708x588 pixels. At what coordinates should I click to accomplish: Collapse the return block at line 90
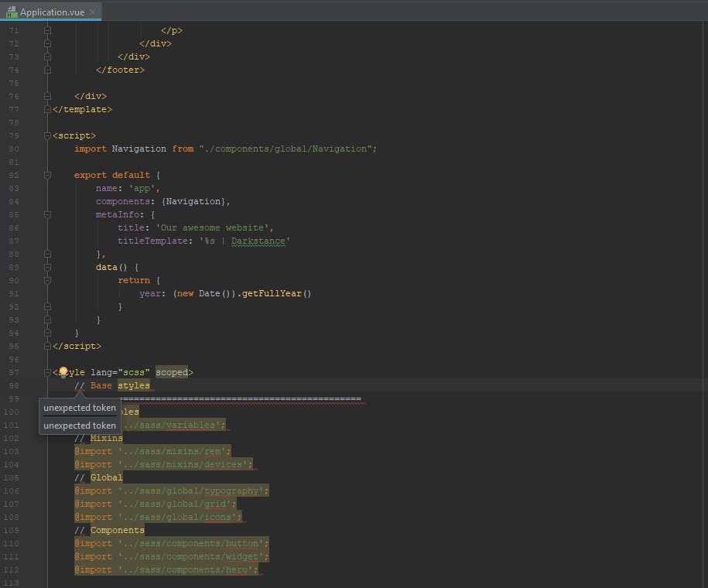[47, 280]
